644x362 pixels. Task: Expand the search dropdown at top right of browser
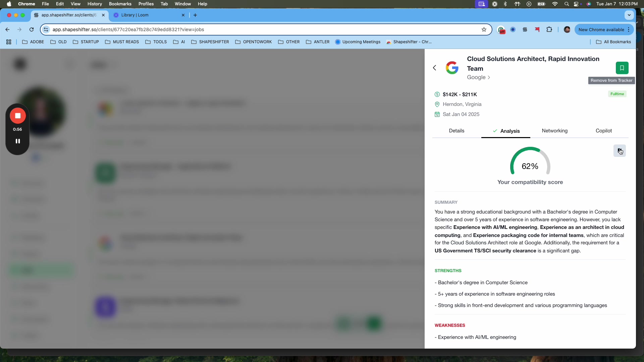tap(629, 15)
